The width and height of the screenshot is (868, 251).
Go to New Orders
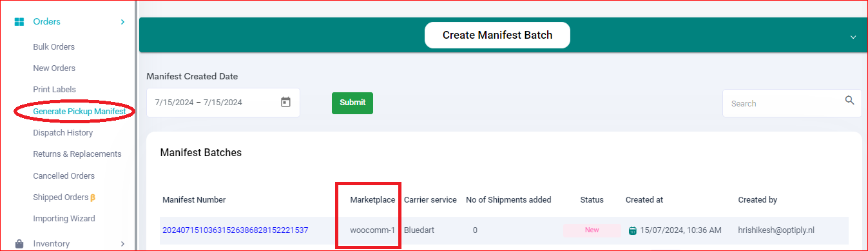coord(54,68)
